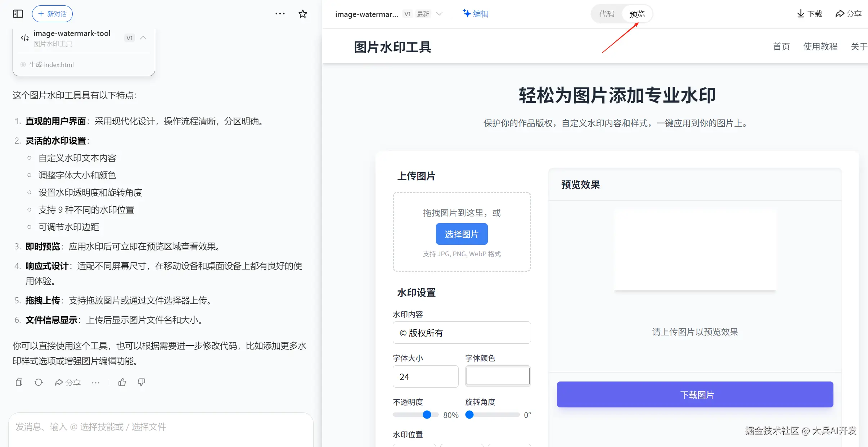Copy the response with copy icon
This screenshot has height=447, width=868.
(19, 382)
